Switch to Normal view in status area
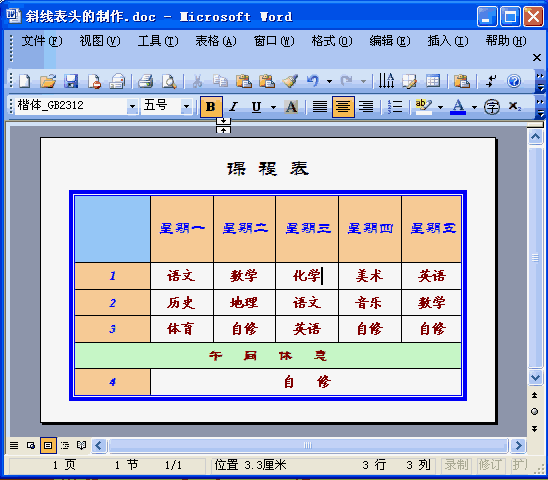The image size is (548, 480). point(14,445)
